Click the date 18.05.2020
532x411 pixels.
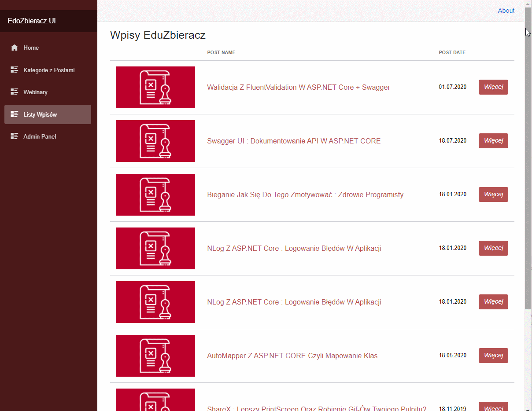click(452, 356)
